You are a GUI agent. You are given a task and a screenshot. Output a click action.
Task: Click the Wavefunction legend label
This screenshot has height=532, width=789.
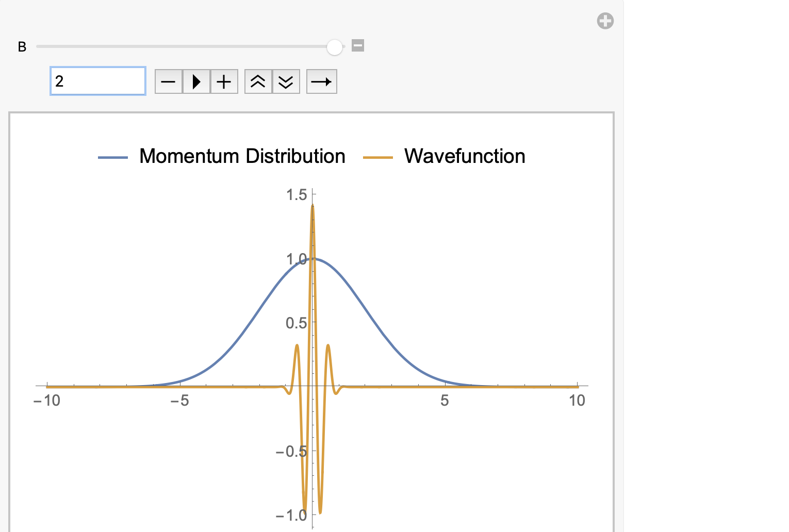click(464, 156)
